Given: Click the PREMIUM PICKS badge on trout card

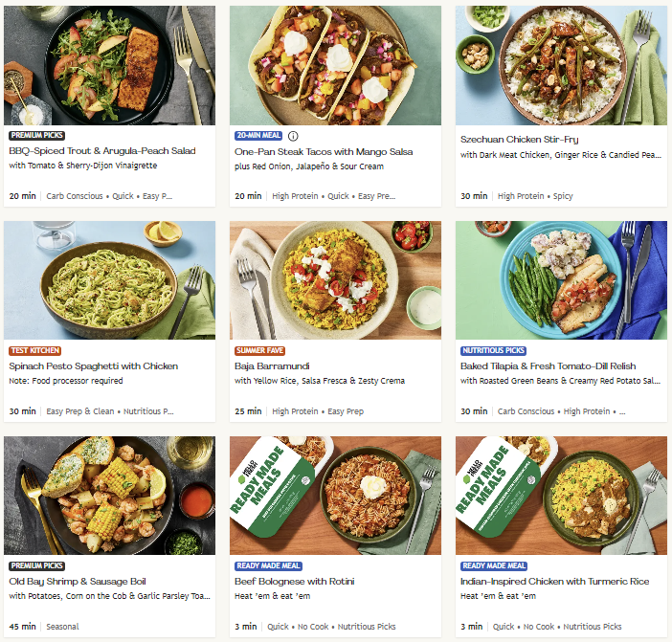Looking at the screenshot, I should [x=37, y=136].
